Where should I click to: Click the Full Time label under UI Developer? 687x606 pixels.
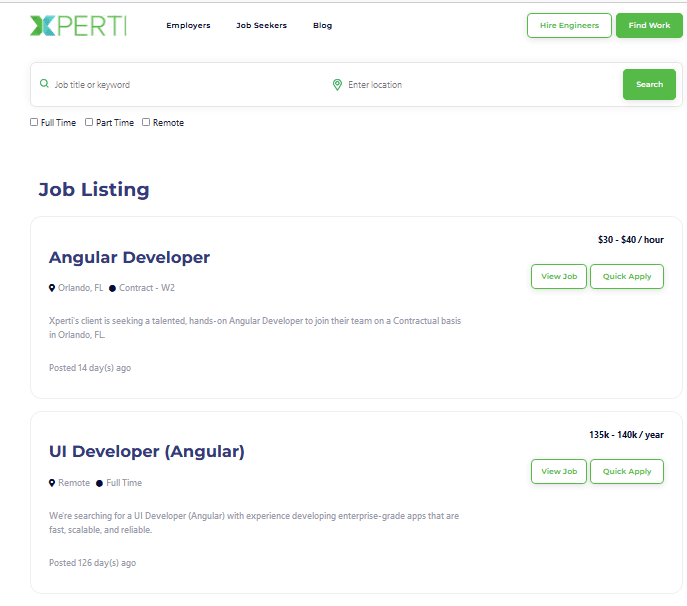pyautogui.click(x=124, y=483)
